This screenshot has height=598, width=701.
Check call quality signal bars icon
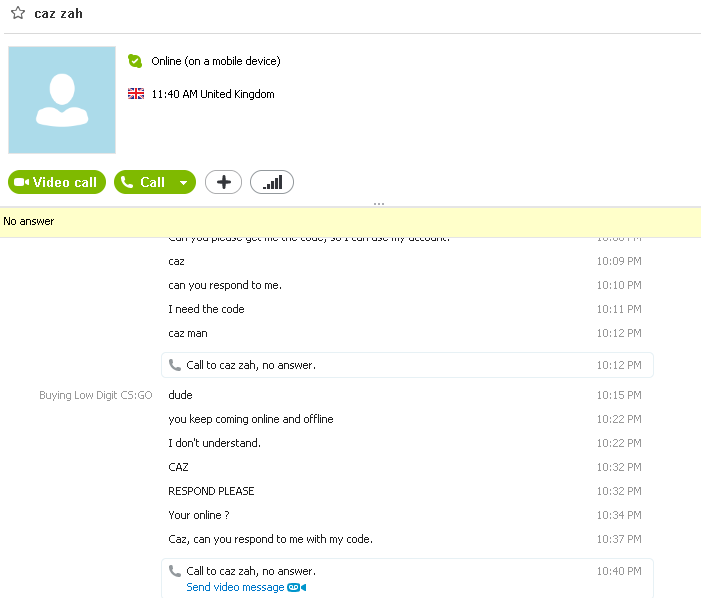pos(272,182)
